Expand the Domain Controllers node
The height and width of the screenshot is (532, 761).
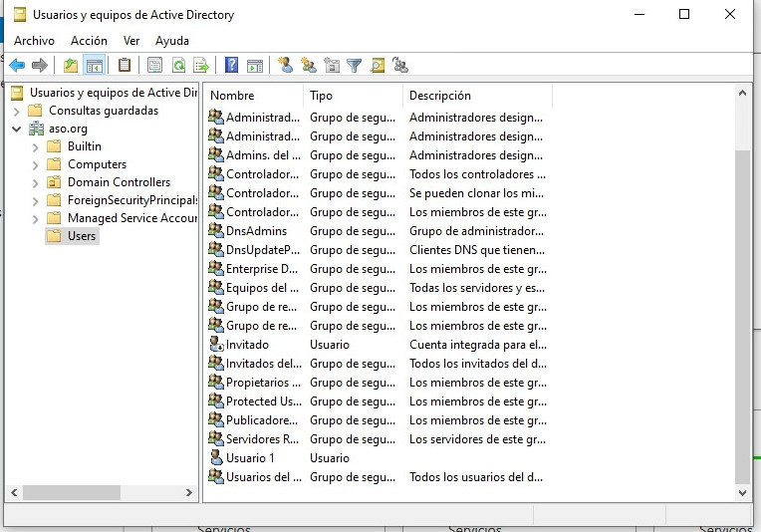point(36,182)
